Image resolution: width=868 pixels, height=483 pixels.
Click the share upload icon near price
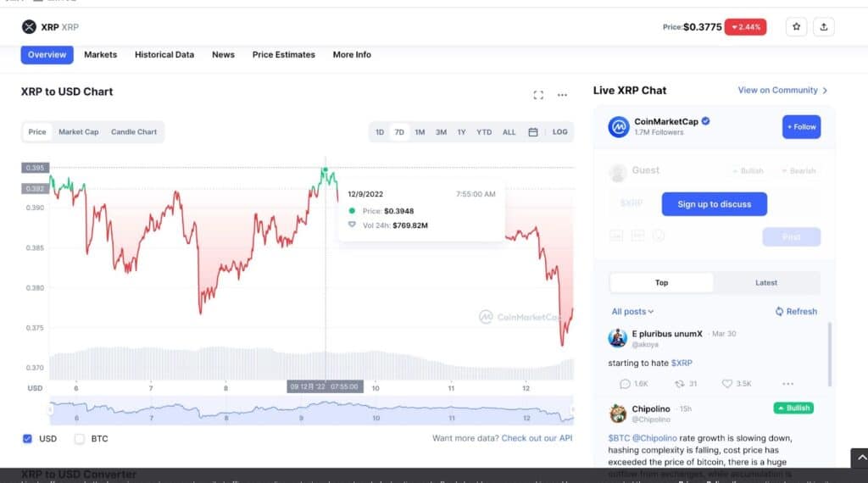[824, 26]
